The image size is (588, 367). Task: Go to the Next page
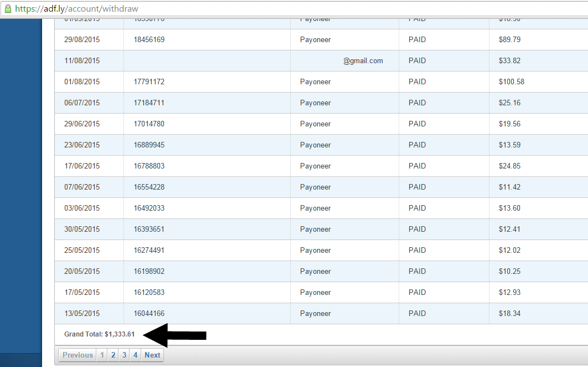click(152, 355)
